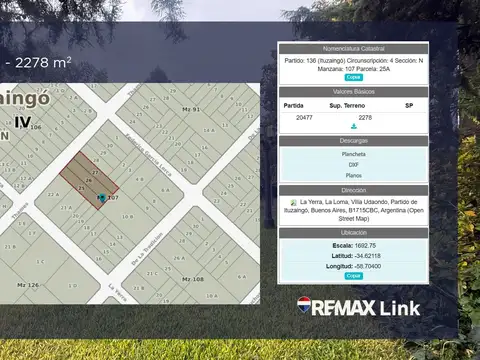This screenshot has width=480, height=360.
Task: Click the De La Tradición street label
Action: click(x=147, y=249)
